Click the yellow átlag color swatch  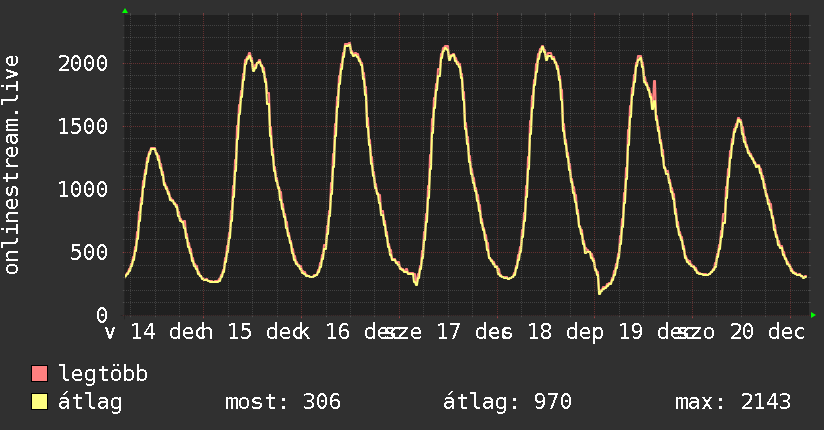39,402
